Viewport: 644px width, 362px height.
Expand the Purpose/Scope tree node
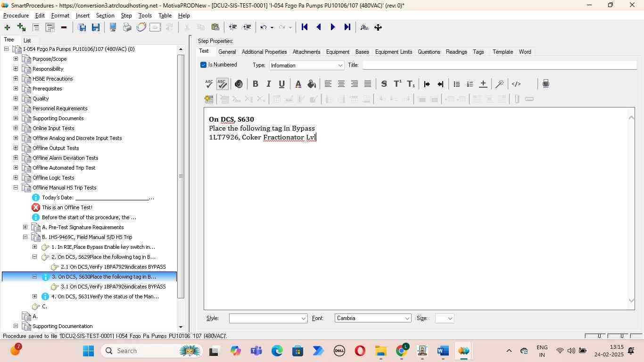pos(16,59)
